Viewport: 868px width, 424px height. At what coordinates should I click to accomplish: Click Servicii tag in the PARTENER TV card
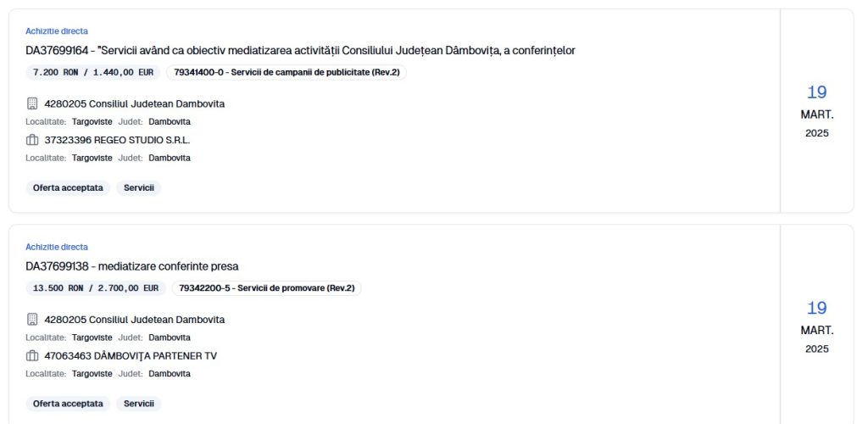coord(139,404)
